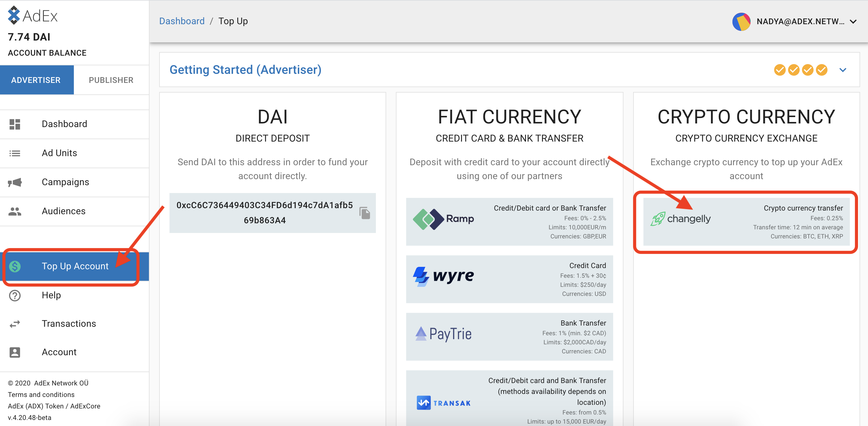Click the Getting Started (Advertiser) heading
The image size is (868, 426).
click(245, 70)
